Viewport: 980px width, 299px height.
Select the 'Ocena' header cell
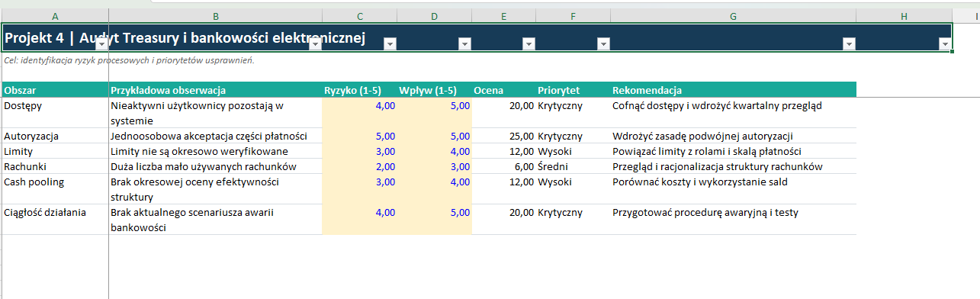point(504,90)
